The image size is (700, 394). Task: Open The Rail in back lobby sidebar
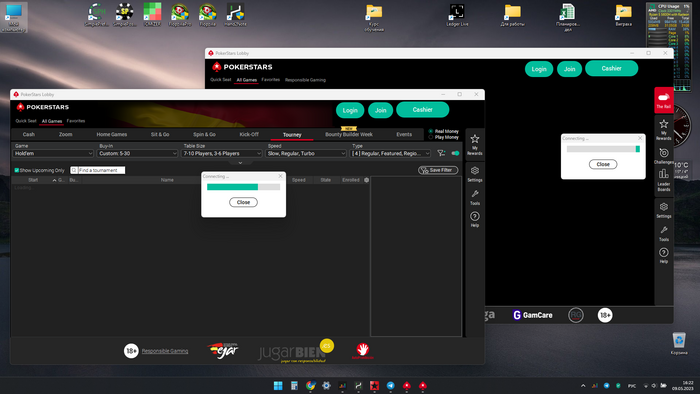[x=663, y=100]
